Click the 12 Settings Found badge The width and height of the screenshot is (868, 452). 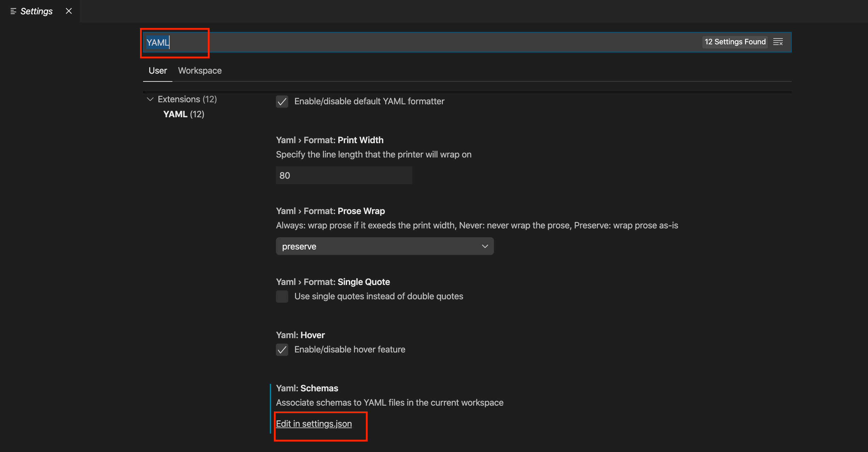(735, 42)
